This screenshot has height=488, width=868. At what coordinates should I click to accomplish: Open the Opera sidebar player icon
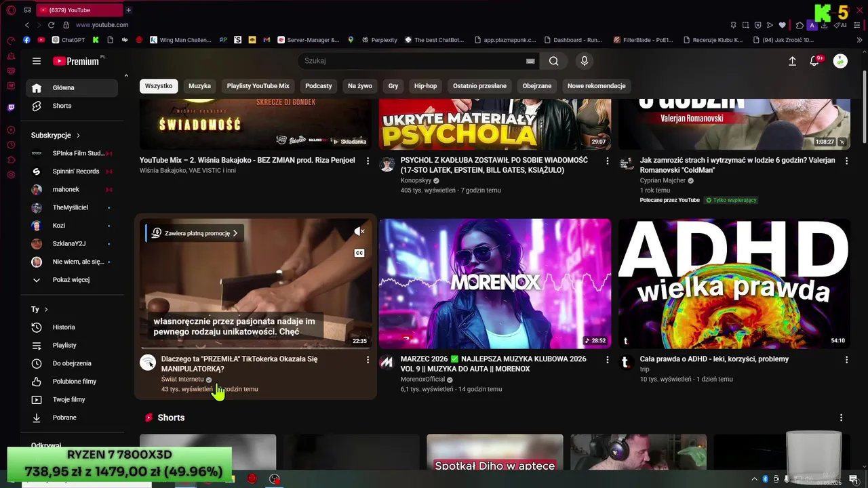coord(11,129)
